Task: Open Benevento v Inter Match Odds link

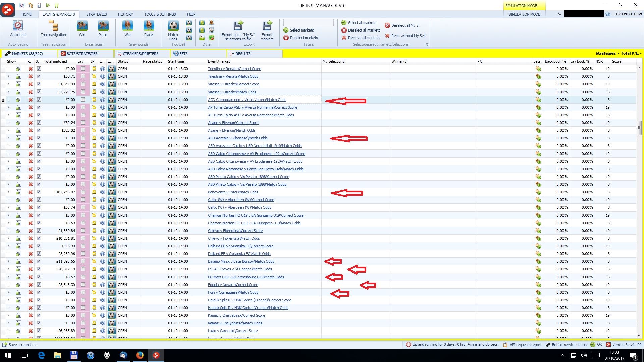Action: [233, 192]
